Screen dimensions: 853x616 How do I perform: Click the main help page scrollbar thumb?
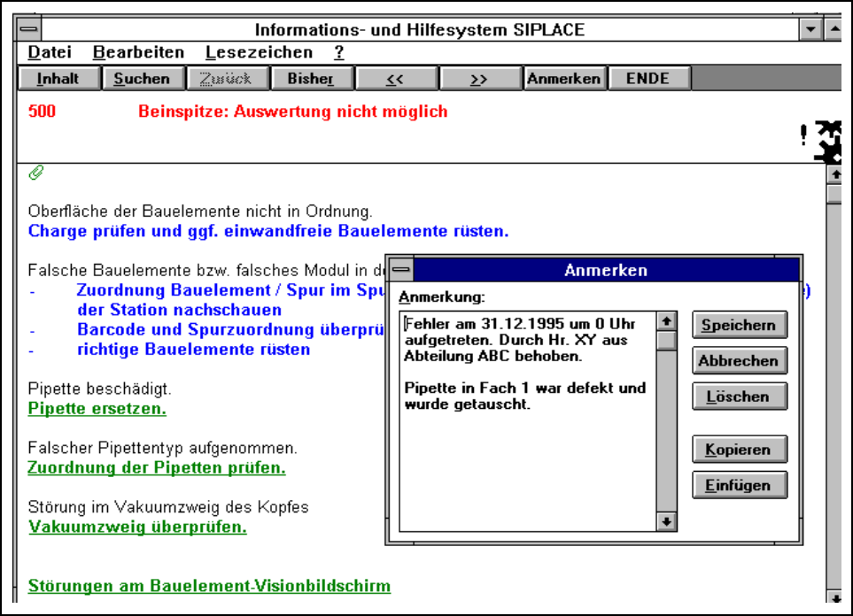pyautogui.click(x=834, y=194)
